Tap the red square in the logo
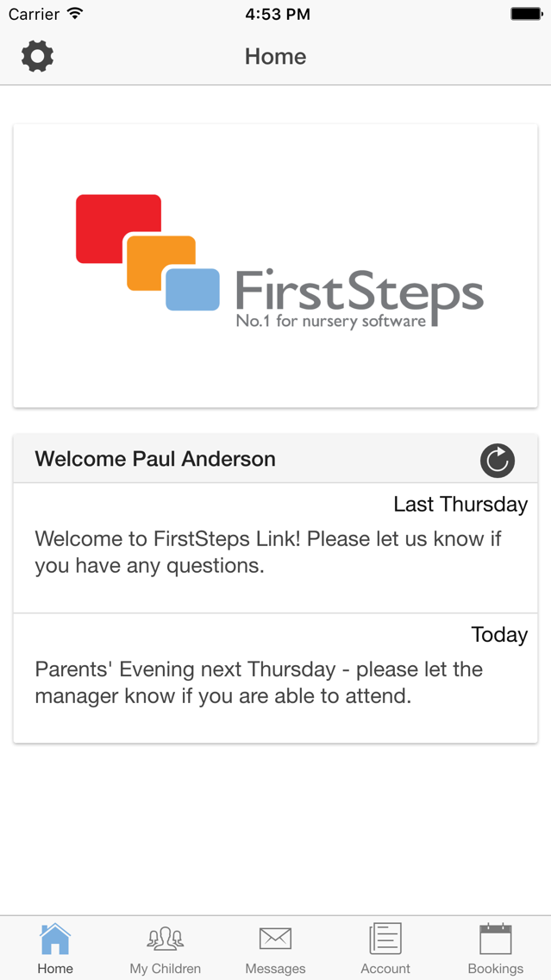Image resolution: width=551 pixels, height=980 pixels. (x=118, y=228)
